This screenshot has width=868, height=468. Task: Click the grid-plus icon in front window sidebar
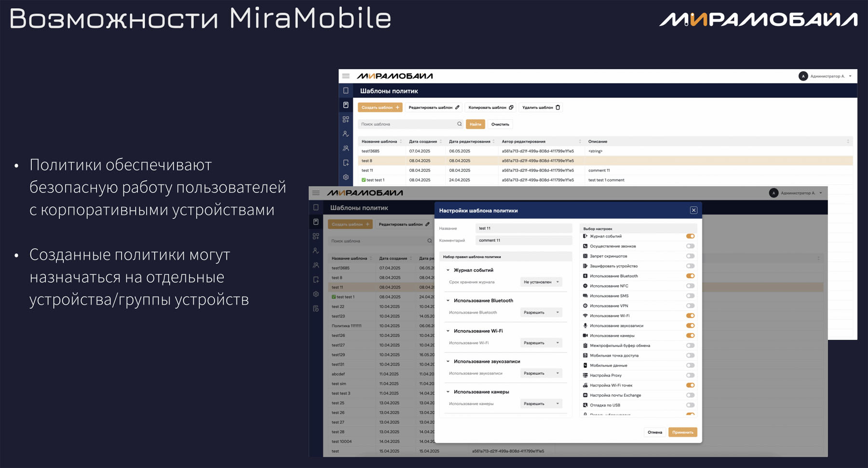pyautogui.click(x=316, y=236)
